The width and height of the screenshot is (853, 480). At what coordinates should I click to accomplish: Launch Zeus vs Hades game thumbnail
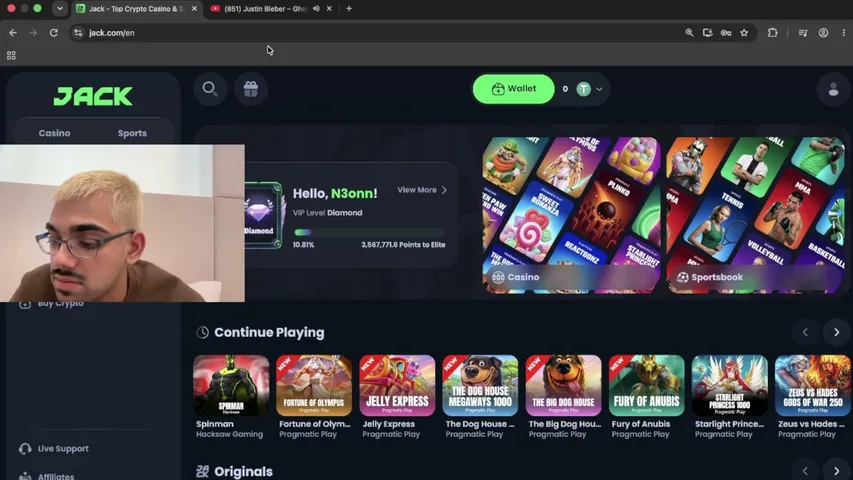point(813,385)
